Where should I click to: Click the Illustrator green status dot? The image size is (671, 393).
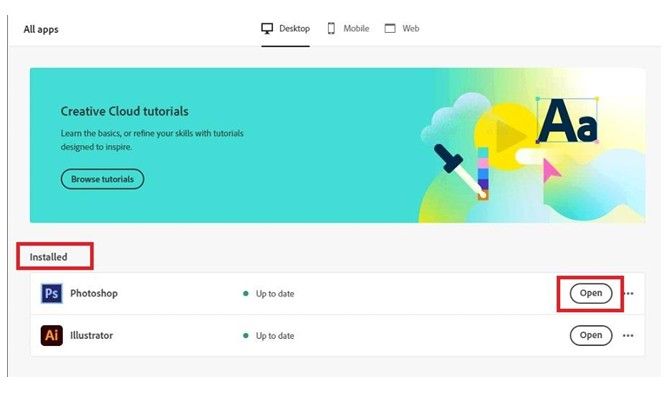point(246,335)
